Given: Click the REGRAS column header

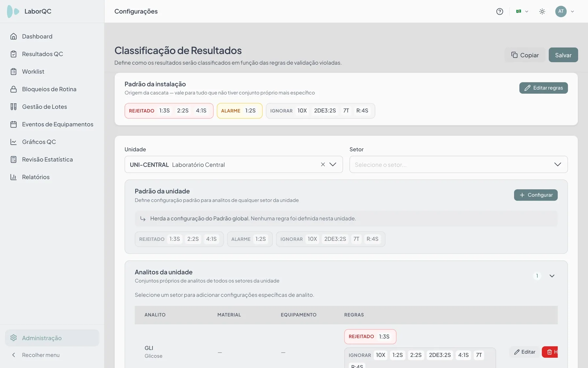Looking at the screenshot, I should click(354, 315).
